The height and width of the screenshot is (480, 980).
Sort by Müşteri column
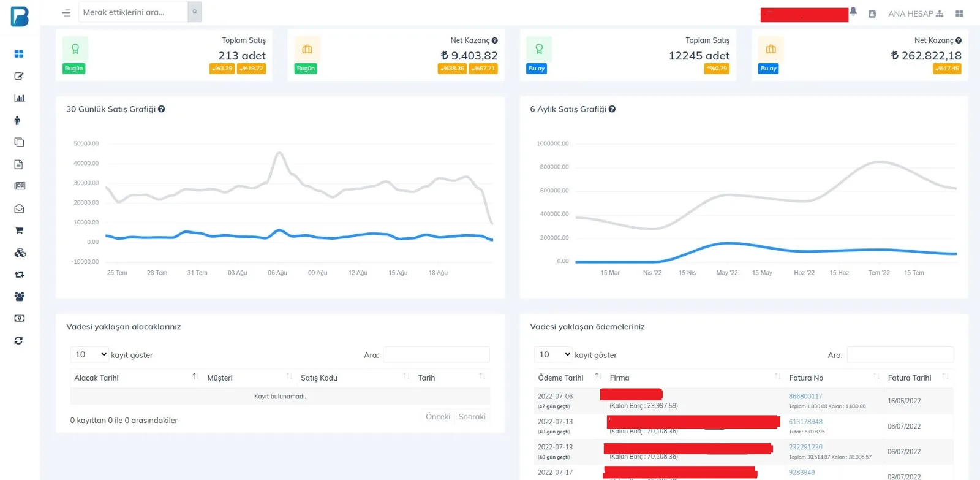[250, 378]
